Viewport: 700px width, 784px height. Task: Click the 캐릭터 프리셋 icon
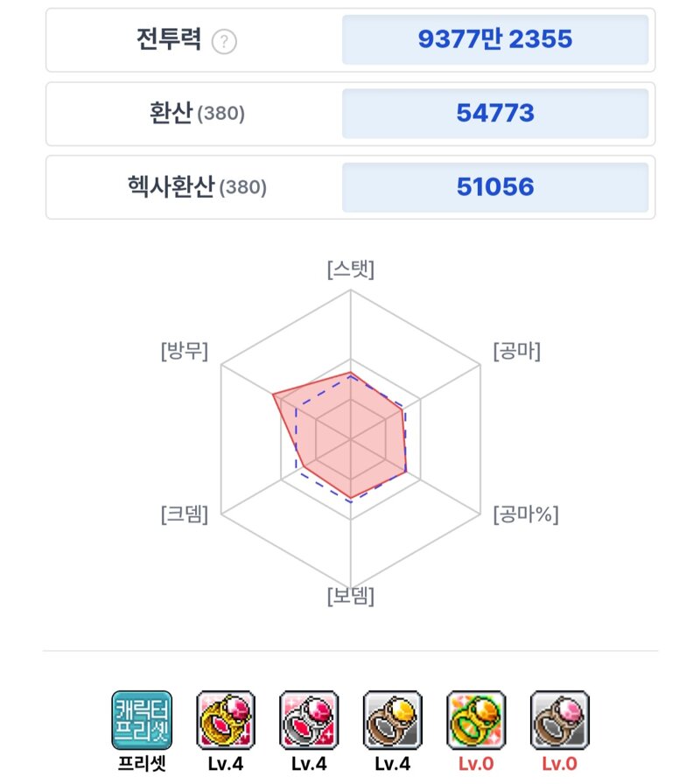142,720
